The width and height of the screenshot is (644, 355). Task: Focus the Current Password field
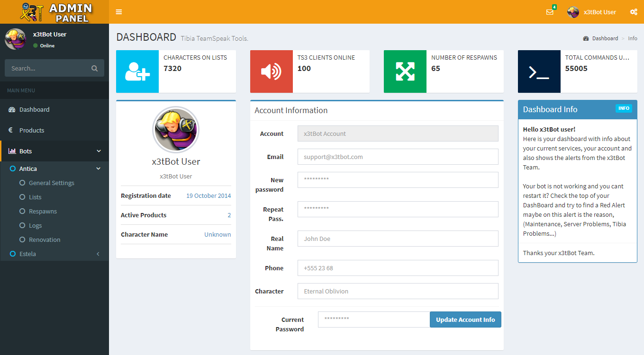(x=374, y=319)
